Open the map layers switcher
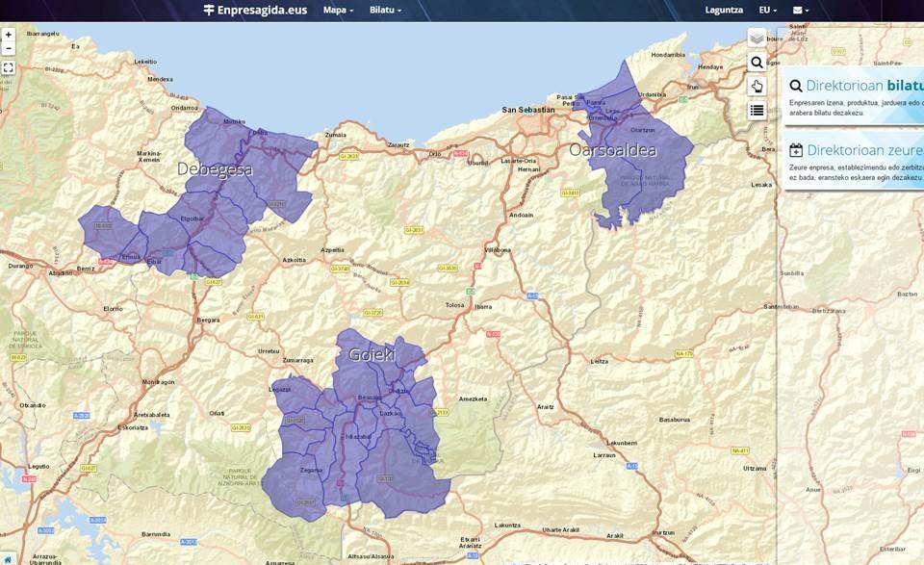Image resolution: width=924 pixels, height=565 pixels. [757, 39]
